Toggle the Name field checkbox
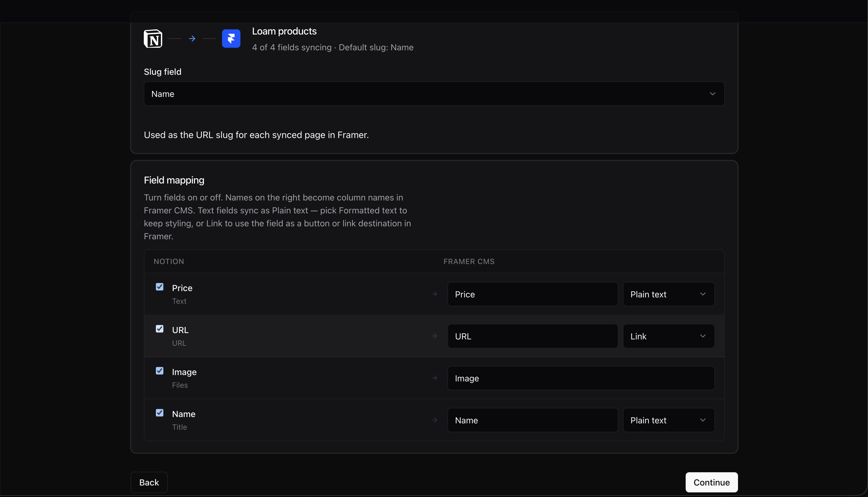This screenshot has width=868, height=497. 159,413
